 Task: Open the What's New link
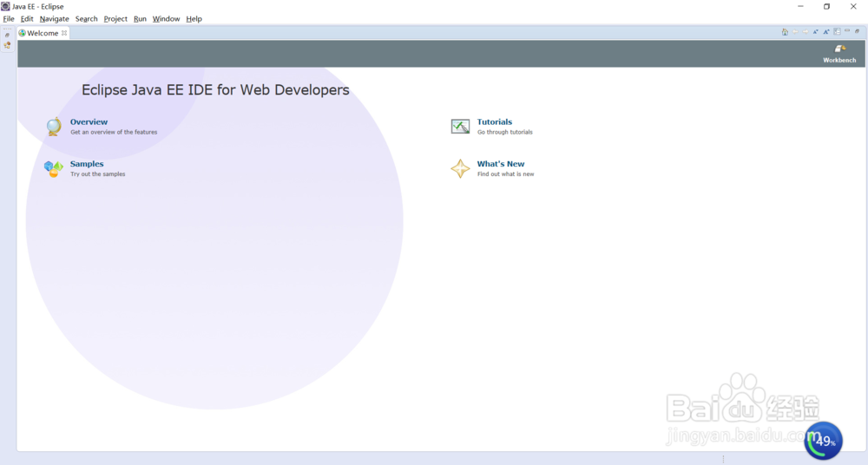[x=501, y=164]
